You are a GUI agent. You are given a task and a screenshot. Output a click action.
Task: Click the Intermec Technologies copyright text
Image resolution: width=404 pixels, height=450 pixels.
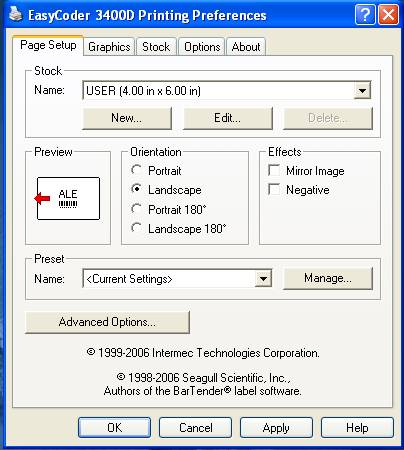tap(203, 353)
